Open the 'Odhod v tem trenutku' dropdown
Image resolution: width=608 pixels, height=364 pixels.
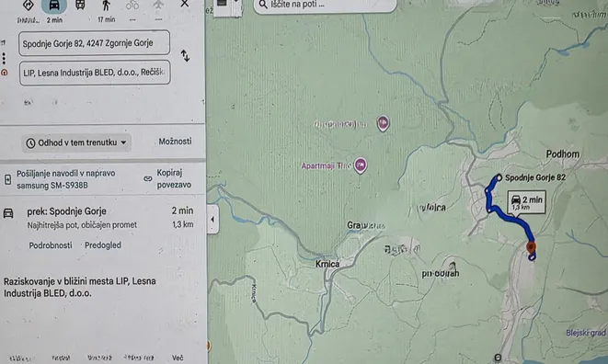click(x=76, y=142)
